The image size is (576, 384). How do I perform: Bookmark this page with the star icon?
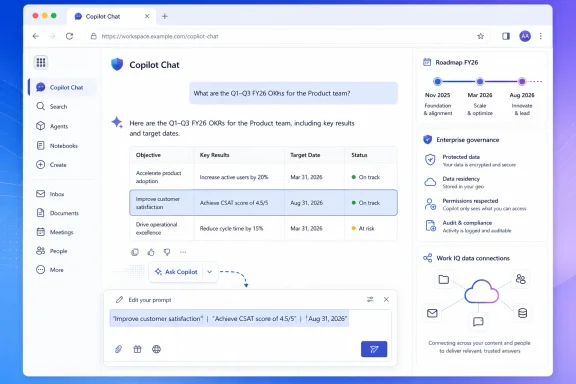coord(480,36)
